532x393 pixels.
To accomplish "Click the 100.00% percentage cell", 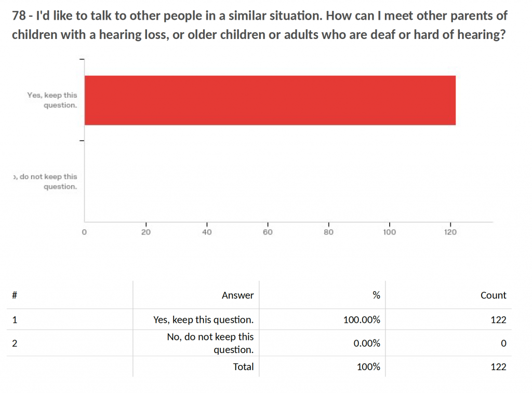I will click(x=362, y=320).
